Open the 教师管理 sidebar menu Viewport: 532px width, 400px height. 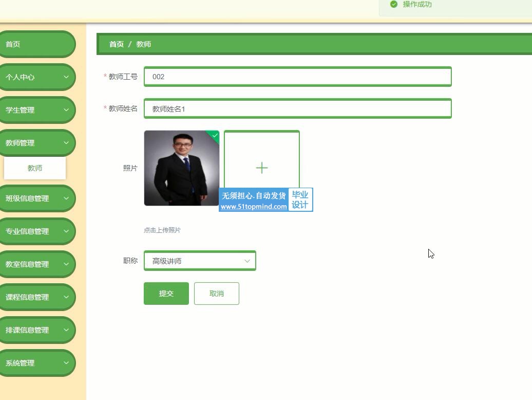pos(36,143)
